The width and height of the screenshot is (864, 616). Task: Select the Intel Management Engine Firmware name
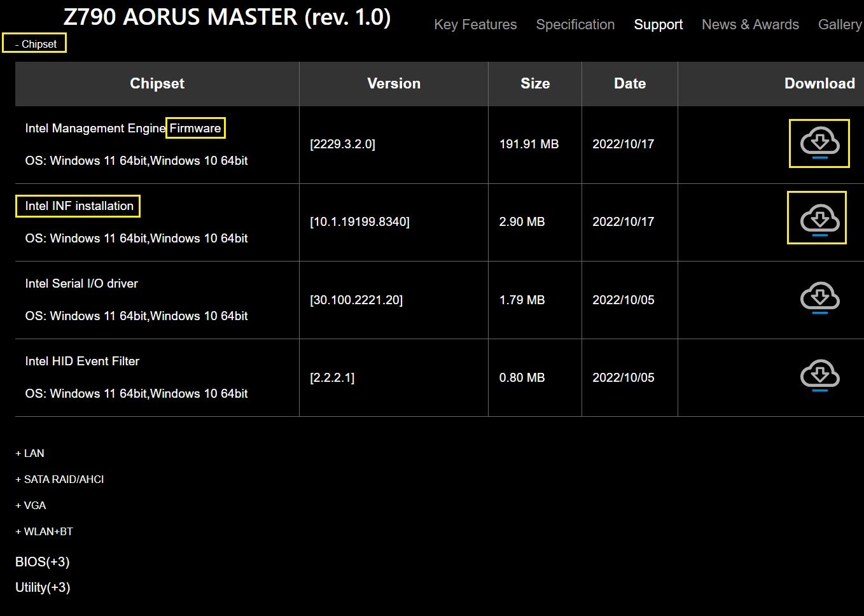(x=123, y=128)
